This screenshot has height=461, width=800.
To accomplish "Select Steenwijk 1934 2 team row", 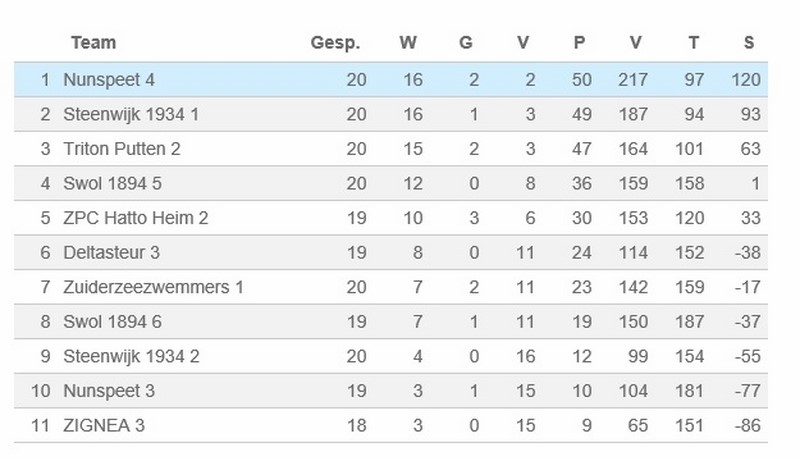I will [x=391, y=356].
